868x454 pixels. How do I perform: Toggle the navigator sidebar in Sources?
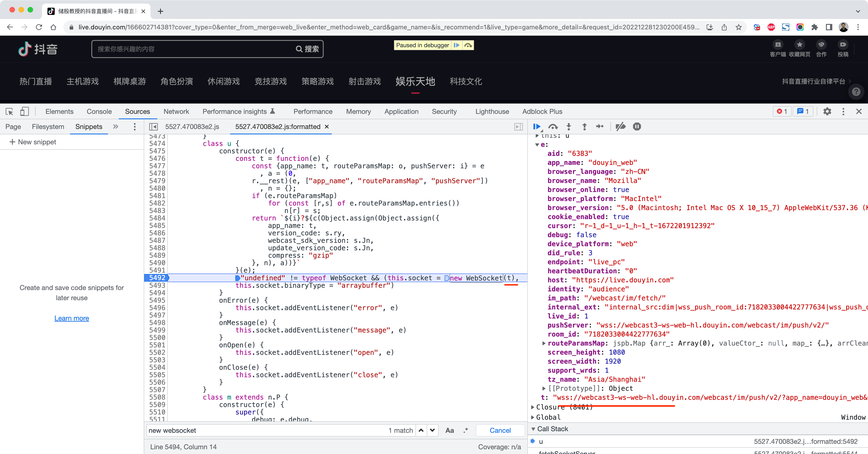153,127
